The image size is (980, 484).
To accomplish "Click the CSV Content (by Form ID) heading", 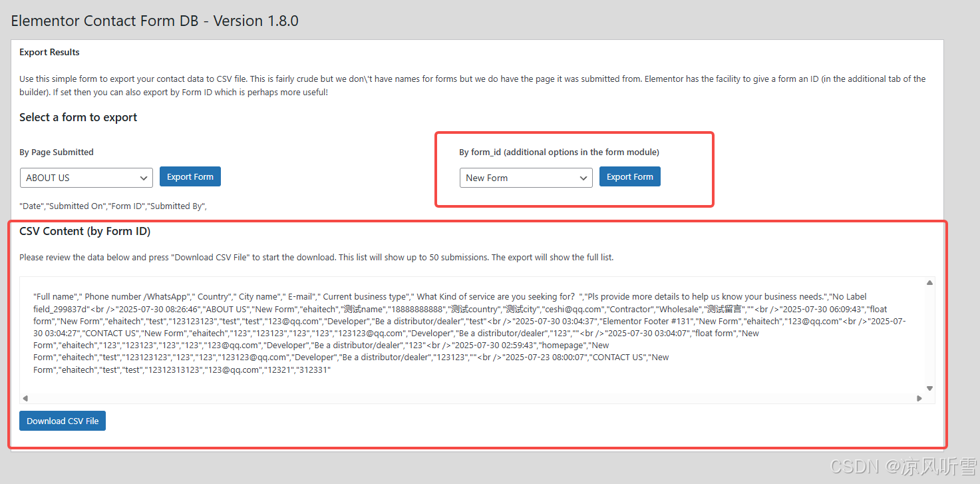I will coord(85,231).
